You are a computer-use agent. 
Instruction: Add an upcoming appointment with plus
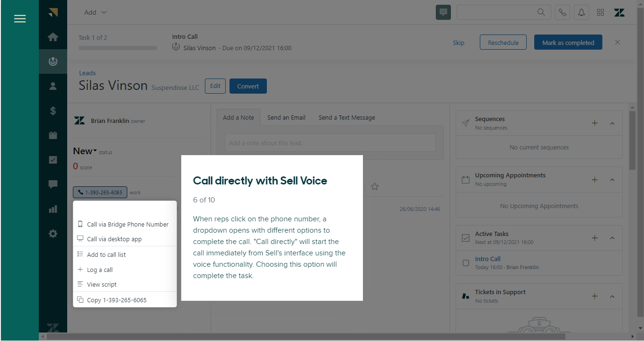tap(595, 180)
